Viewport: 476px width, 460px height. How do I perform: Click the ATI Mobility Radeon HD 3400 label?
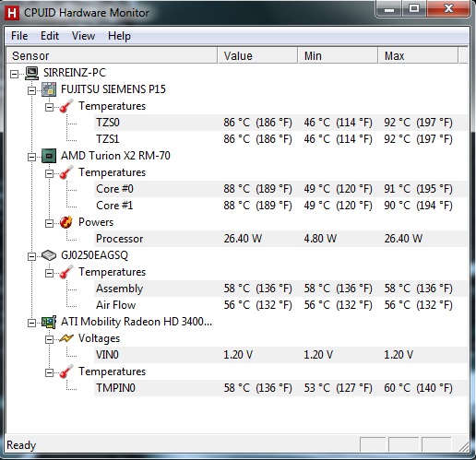[x=137, y=322]
